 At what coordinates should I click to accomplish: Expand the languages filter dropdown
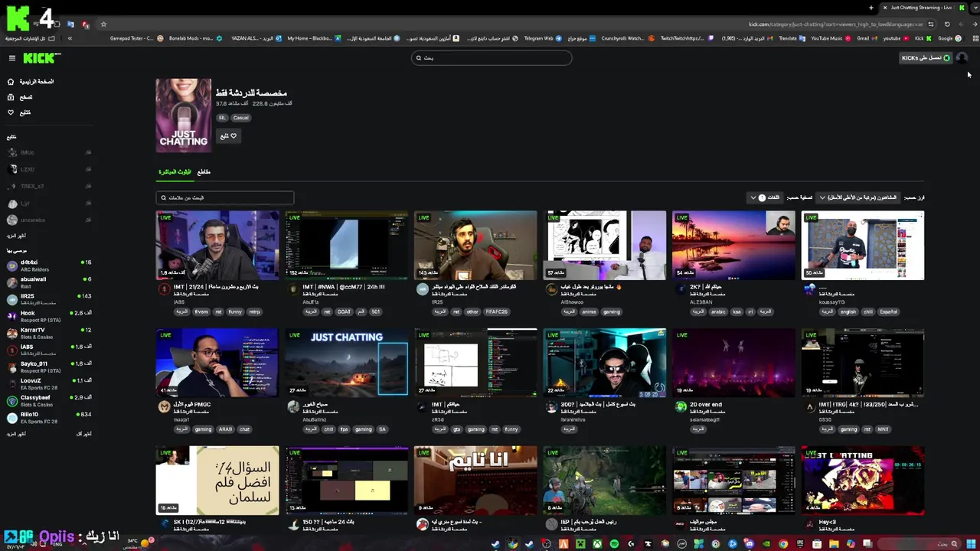coord(765,197)
